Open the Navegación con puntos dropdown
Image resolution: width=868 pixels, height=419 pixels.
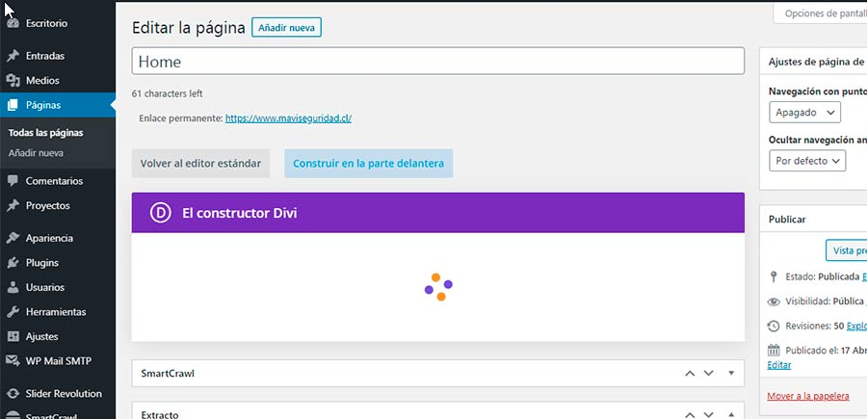click(804, 113)
